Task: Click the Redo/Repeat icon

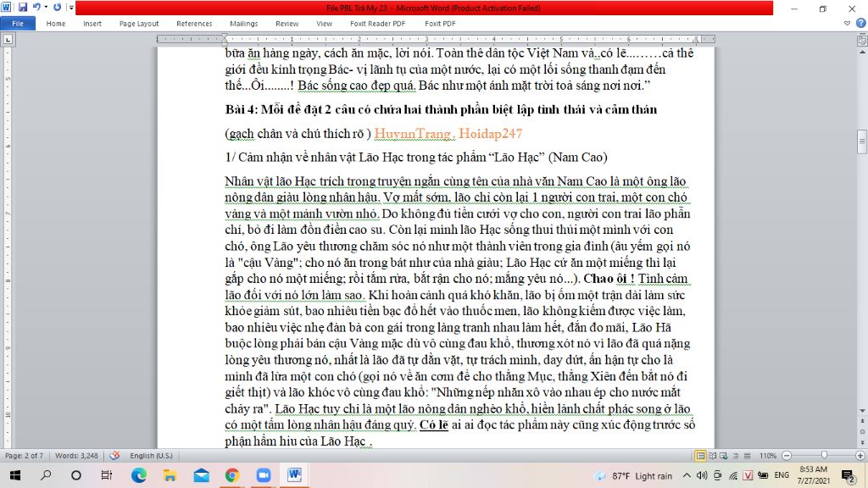Action: (x=57, y=7)
